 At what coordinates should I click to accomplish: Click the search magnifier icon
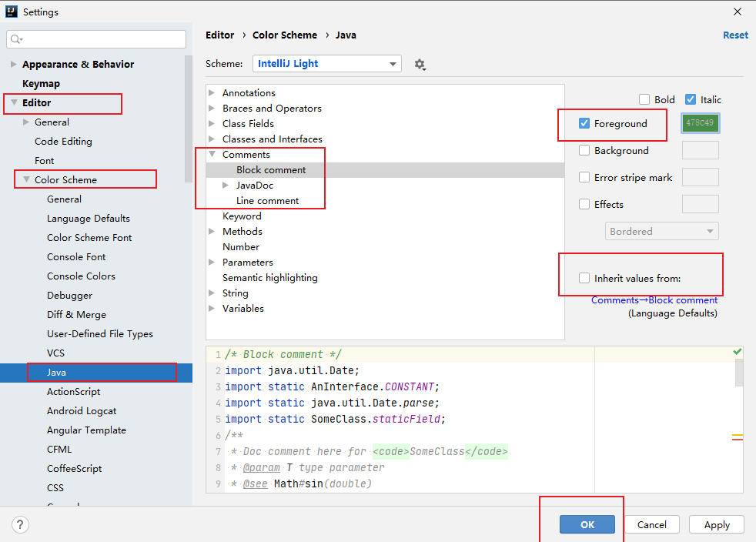tap(16, 39)
